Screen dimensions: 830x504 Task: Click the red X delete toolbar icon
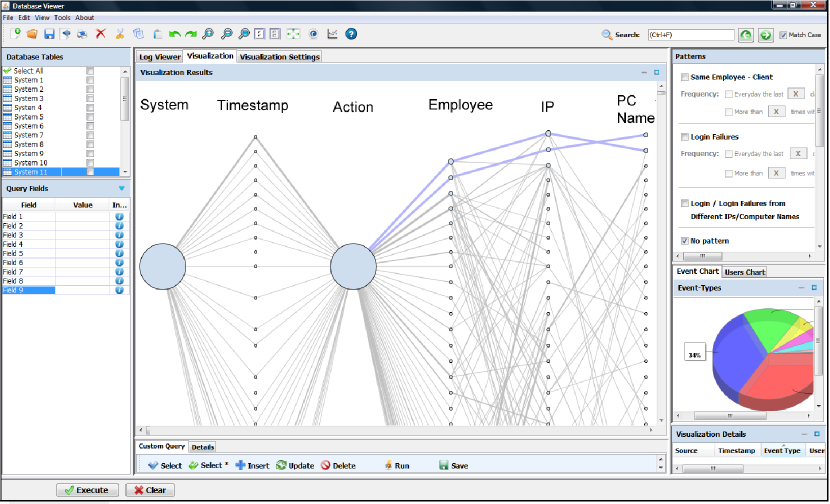[x=101, y=34]
